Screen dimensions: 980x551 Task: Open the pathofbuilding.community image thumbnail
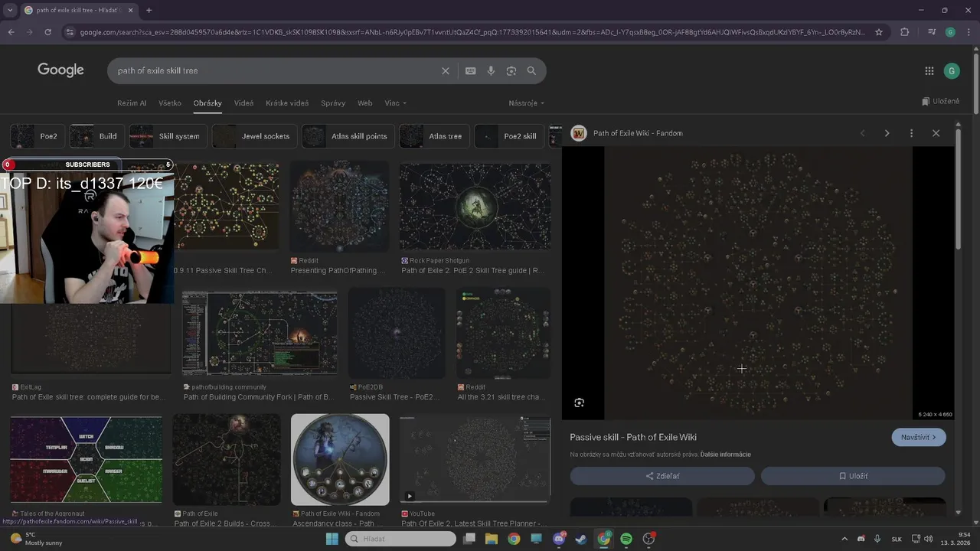[260, 333]
